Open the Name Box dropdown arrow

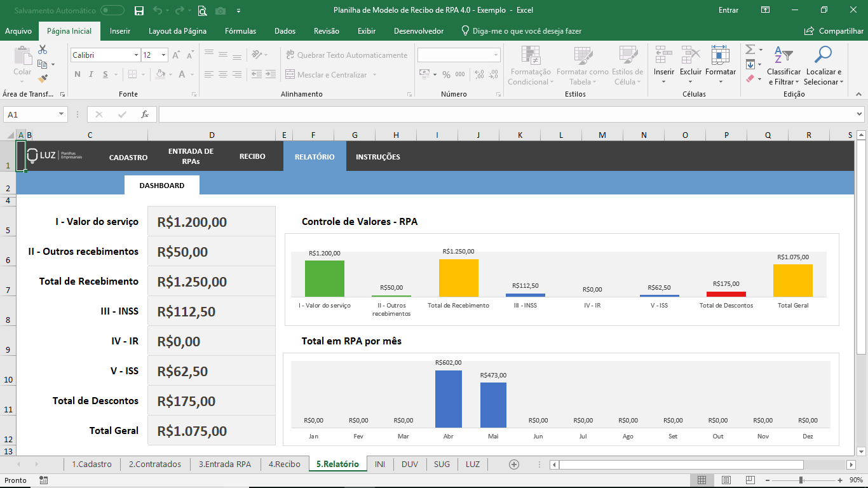62,114
